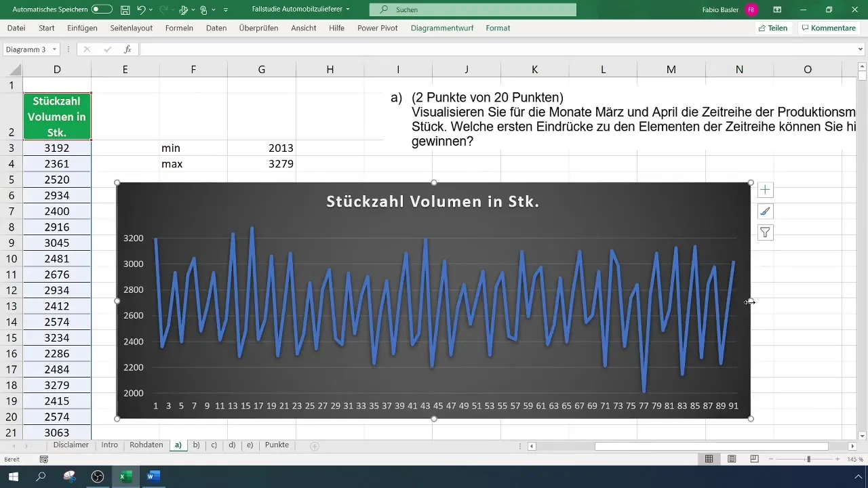Viewport: 868px width, 488px height.
Task: Click the zoom level 145 % label
Action: pyautogui.click(x=855, y=459)
